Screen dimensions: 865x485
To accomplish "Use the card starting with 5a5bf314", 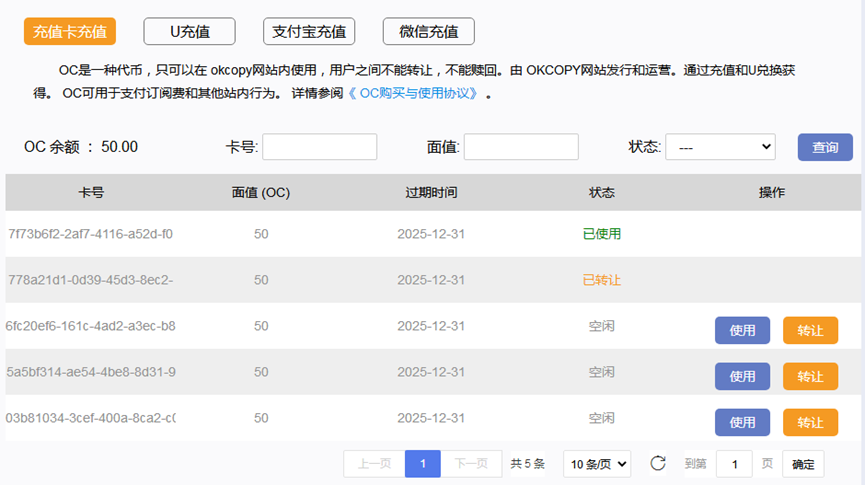I will click(x=742, y=376).
